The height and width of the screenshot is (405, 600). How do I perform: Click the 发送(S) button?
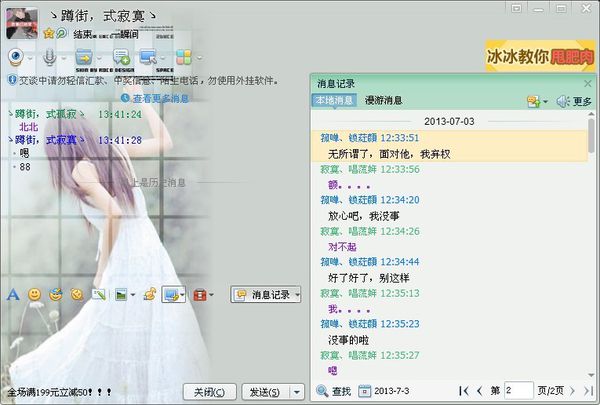coord(265,392)
